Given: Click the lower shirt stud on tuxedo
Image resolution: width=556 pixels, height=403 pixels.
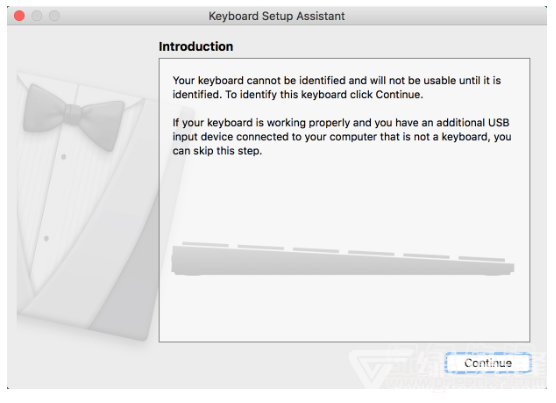Looking at the screenshot, I should (x=46, y=239).
